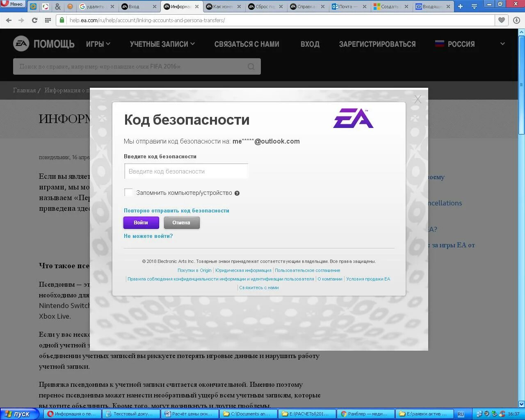Open the downloads arrow icon in address bar
The width and height of the screenshot is (525, 420).
coord(516,20)
